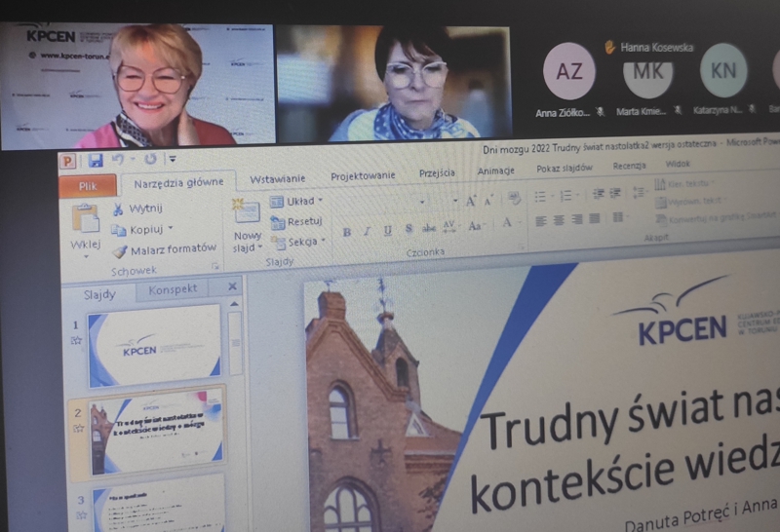Click the columns icon in Akapit group
This screenshot has height=532, width=780.
619,216
